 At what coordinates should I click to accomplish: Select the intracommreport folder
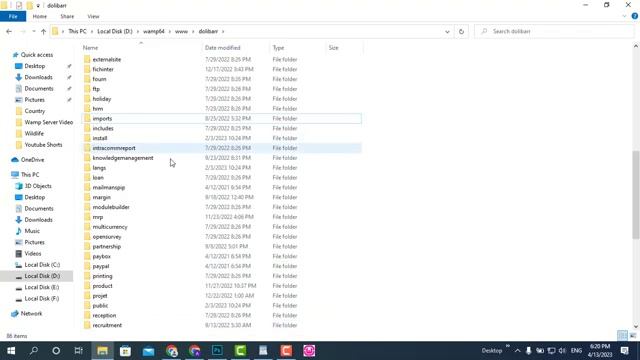pyautogui.click(x=114, y=148)
